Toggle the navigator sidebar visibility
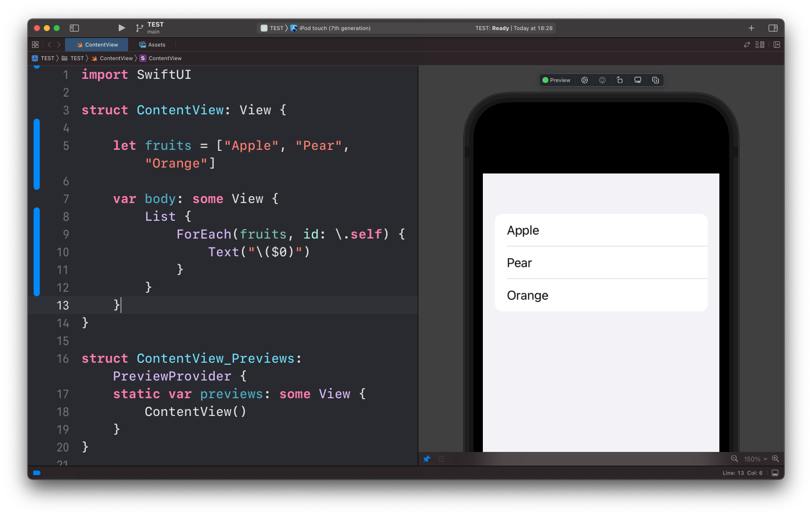 [74, 28]
